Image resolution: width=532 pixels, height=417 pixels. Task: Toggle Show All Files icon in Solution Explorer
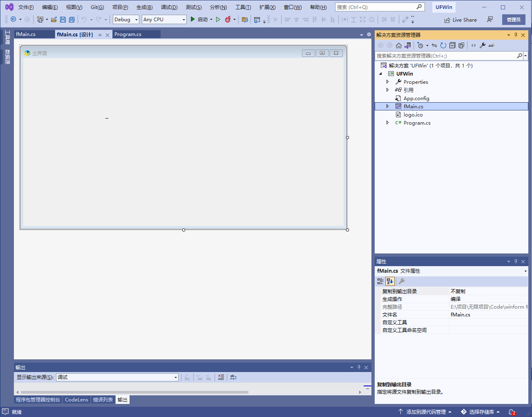pos(461,45)
